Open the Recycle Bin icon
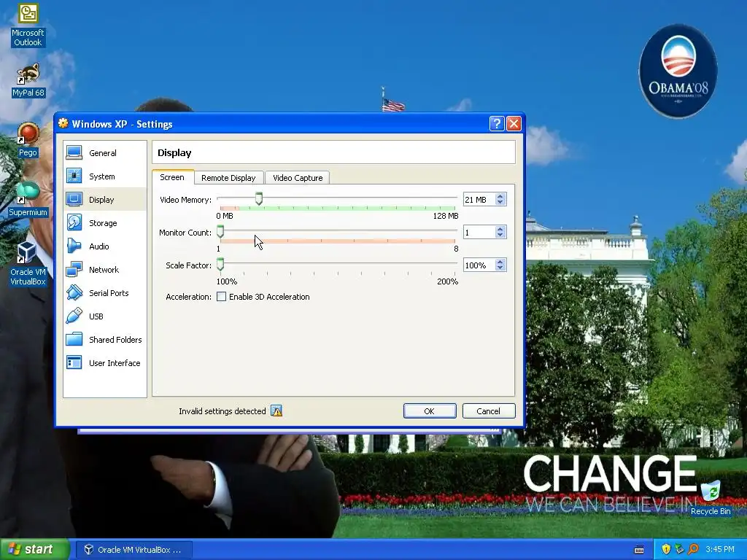Screen dimensions: 747x560 711,491
